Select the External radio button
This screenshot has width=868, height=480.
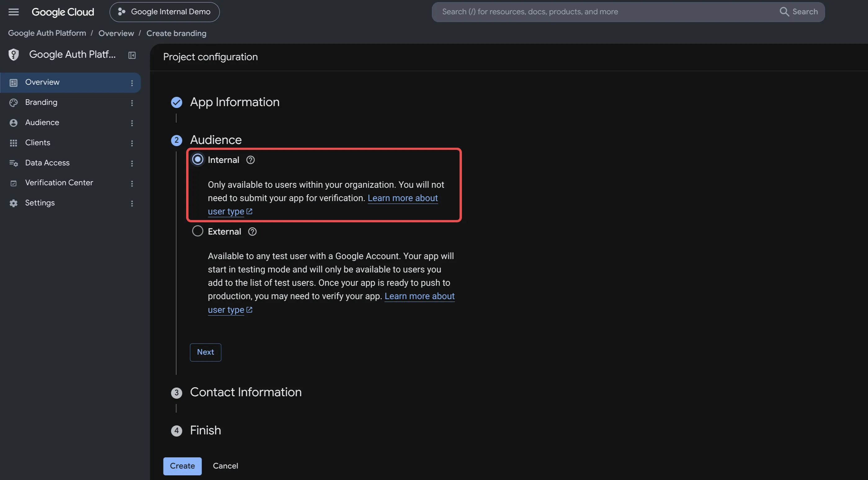[198, 231]
